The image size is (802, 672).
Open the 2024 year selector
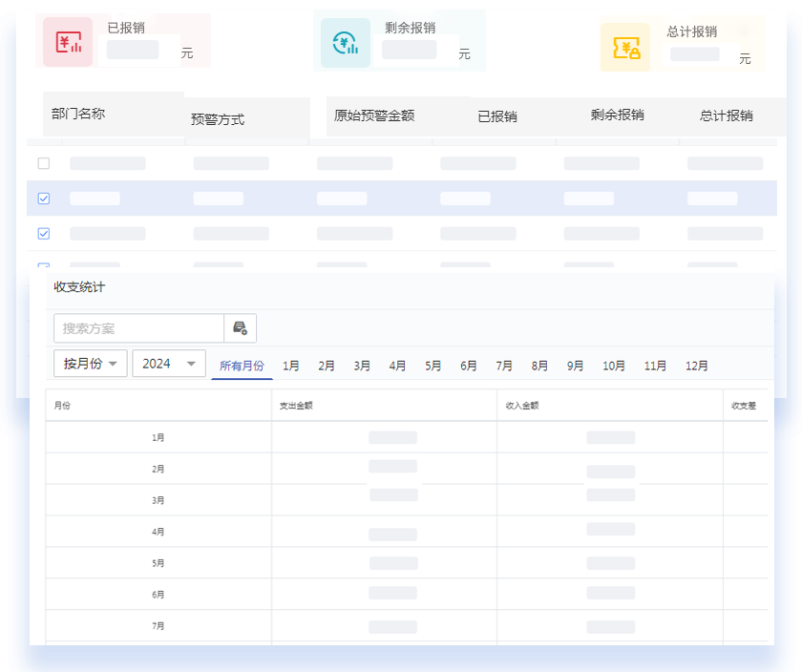169,364
